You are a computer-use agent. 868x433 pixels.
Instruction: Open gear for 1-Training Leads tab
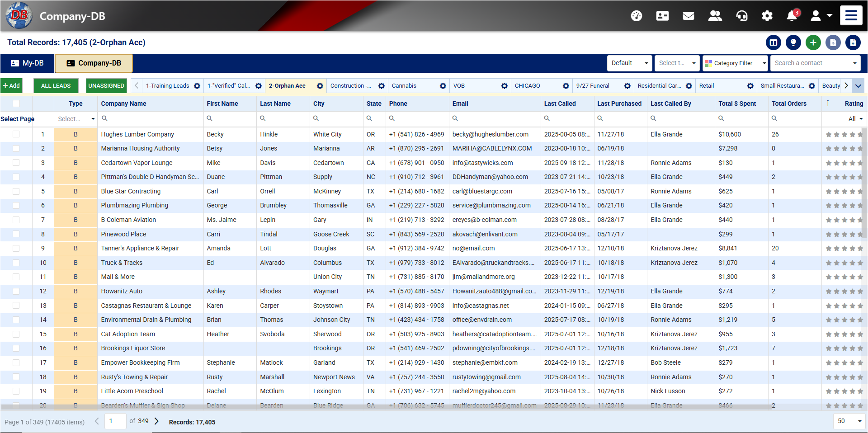(x=197, y=86)
